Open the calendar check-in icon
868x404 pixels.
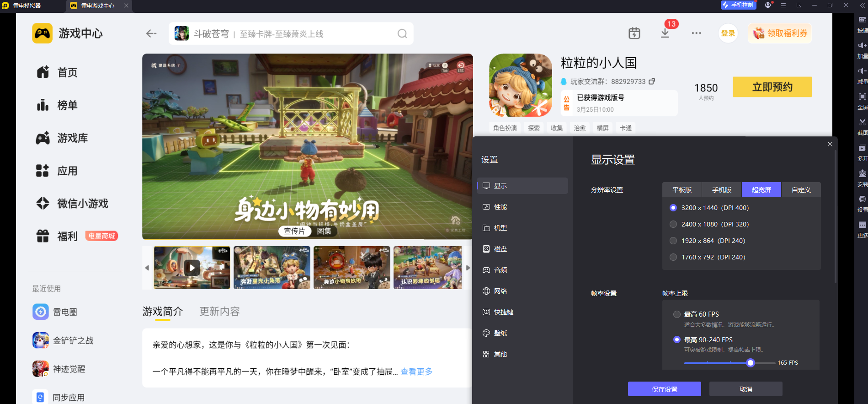(634, 33)
